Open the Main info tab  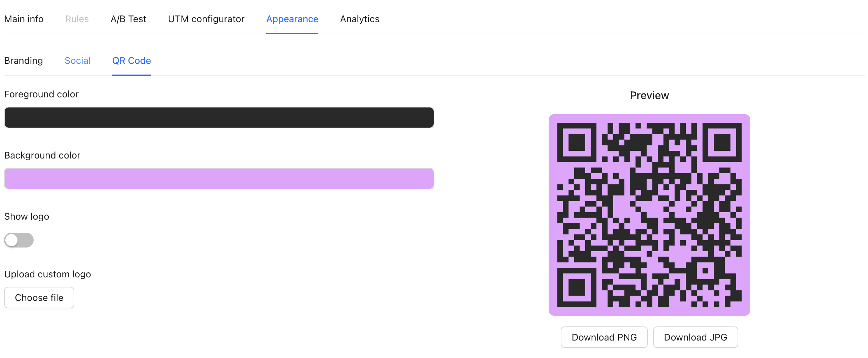[24, 19]
